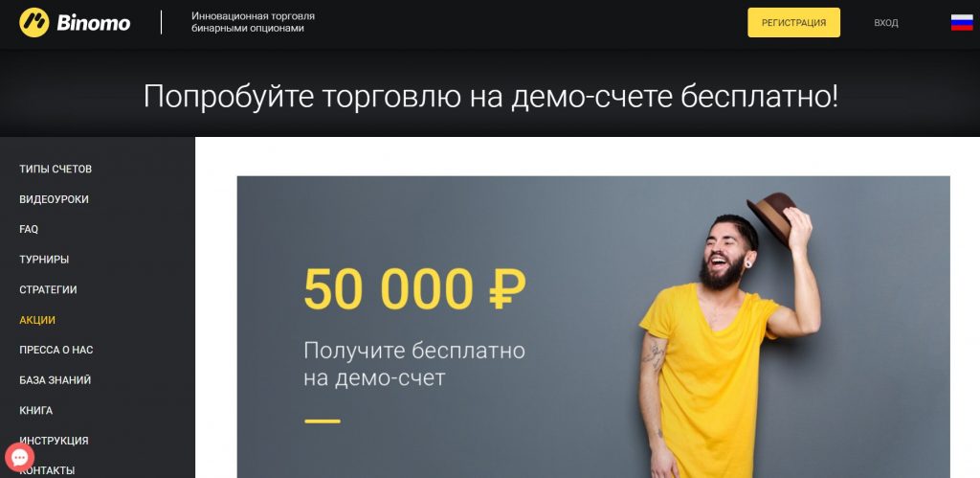Open ИНСТРУКЦИЯ in sidebar
This screenshot has height=478, width=980.
[54, 441]
